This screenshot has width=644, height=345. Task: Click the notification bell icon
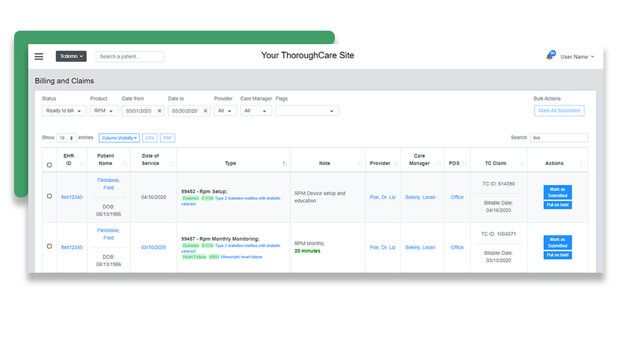[550, 56]
